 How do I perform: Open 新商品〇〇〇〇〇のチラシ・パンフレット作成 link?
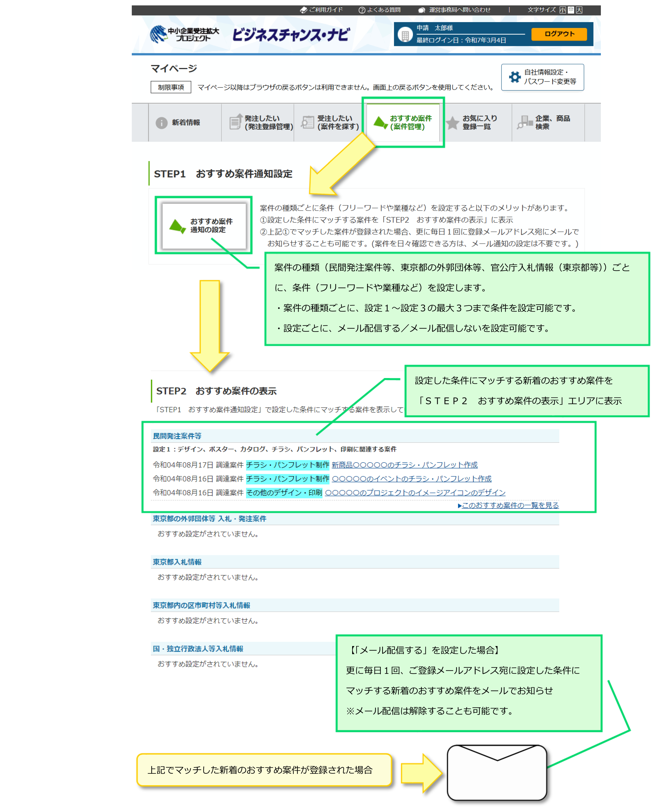405,465
